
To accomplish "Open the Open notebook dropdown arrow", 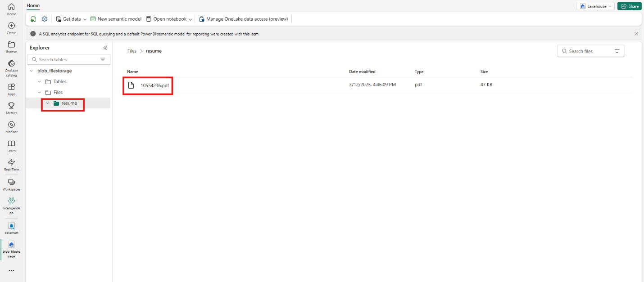I will coord(190,19).
